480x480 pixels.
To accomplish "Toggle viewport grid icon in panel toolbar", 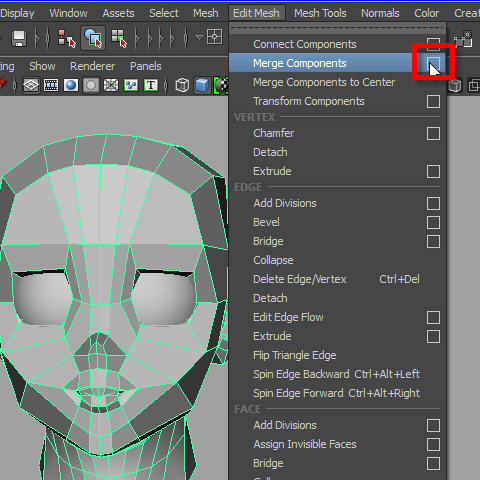I will (x=31, y=85).
